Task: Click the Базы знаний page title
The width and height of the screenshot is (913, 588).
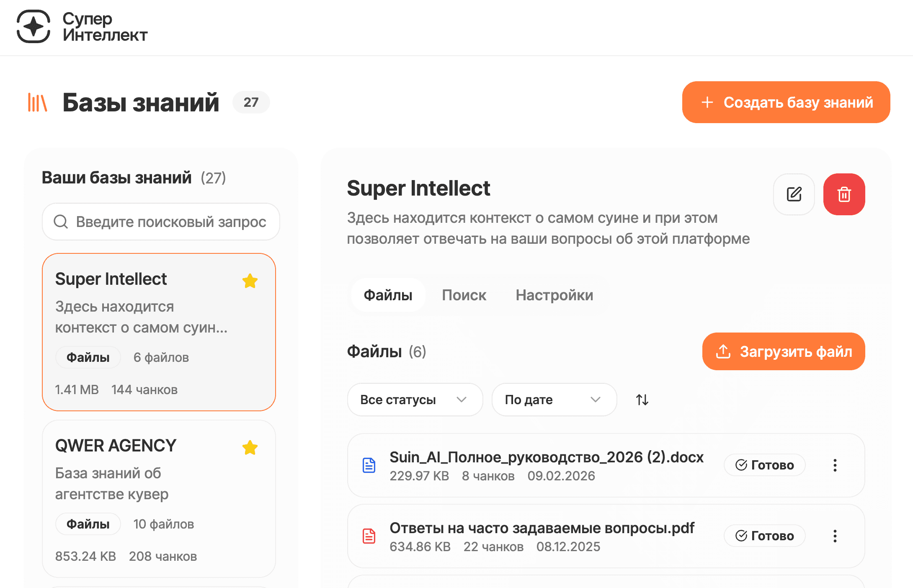Action: 141,102
